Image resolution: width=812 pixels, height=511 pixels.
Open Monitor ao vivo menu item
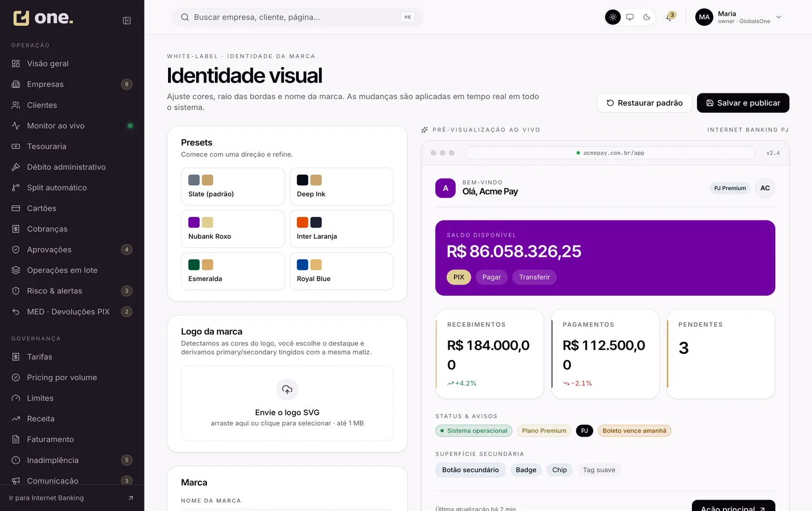(72, 126)
